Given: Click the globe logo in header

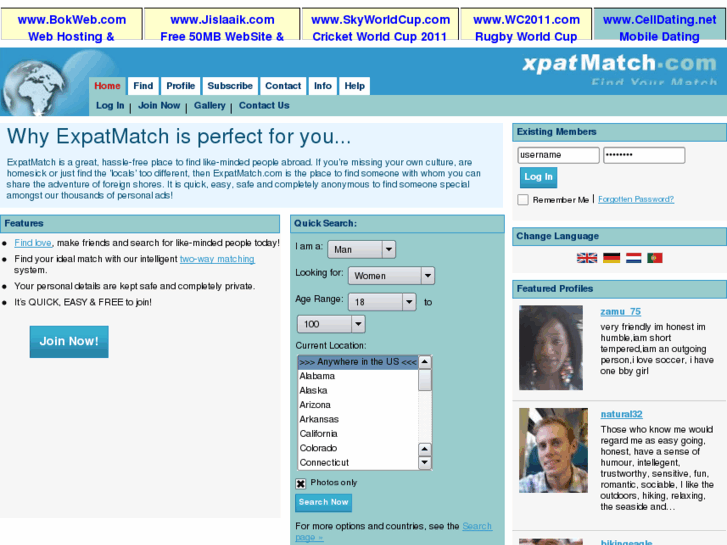Looking at the screenshot, I should pyautogui.click(x=33, y=87).
